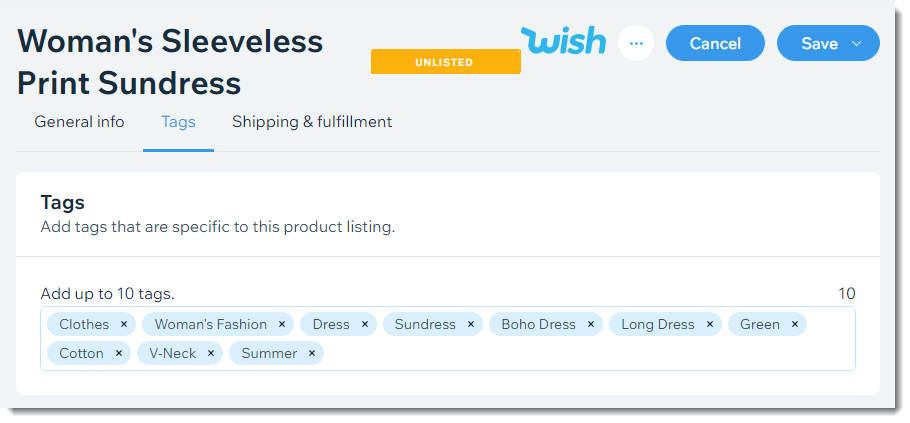Cancel editing the listing
910x423 pixels.
(x=715, y=44)
